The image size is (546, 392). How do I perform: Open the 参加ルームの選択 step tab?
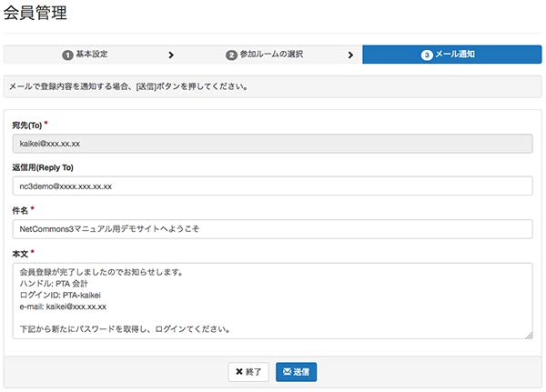[x=265, y=55]
